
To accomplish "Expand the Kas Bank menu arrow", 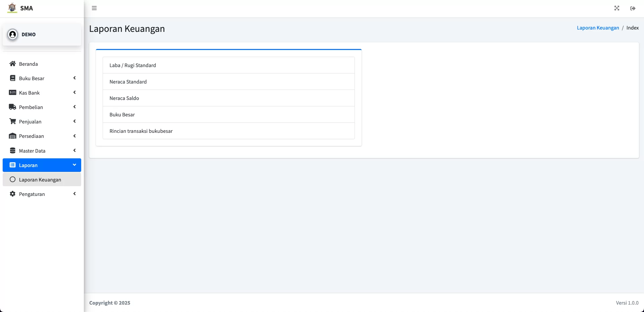I will tap(74, 93).
